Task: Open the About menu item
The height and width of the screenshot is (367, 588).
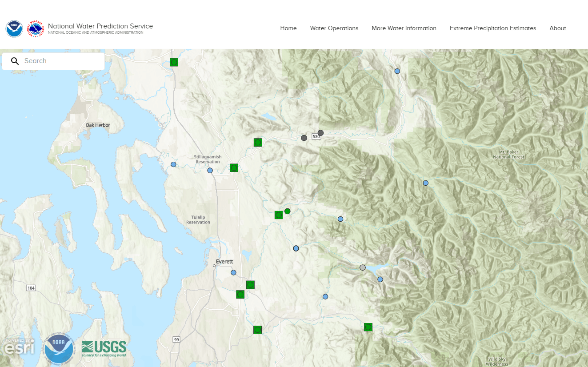Action: pos(558,28)
